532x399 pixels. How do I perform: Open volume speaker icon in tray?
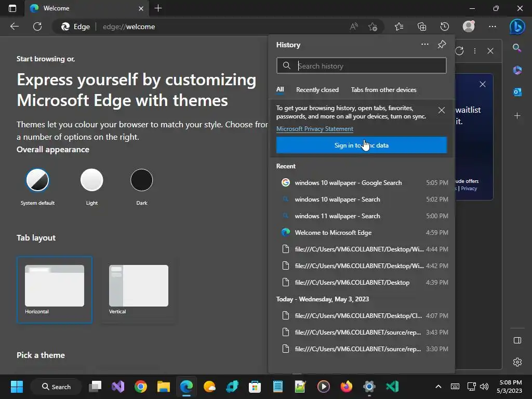click(x=484, y=387)
